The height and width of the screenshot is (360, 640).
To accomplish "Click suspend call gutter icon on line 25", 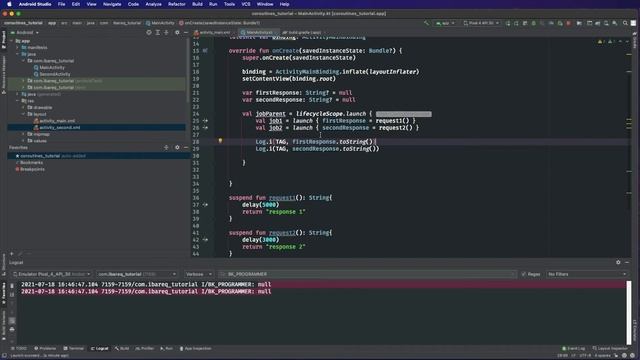I will point(205,121).
